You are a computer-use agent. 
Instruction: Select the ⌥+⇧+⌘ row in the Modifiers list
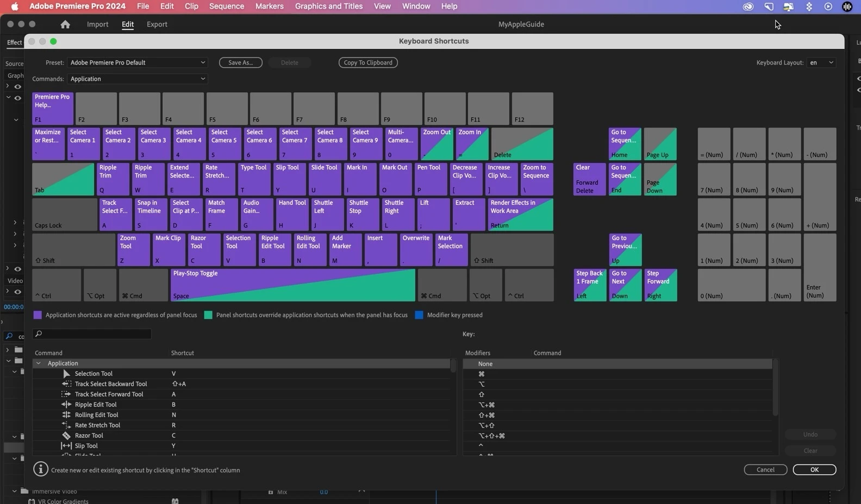coord(617,436)
